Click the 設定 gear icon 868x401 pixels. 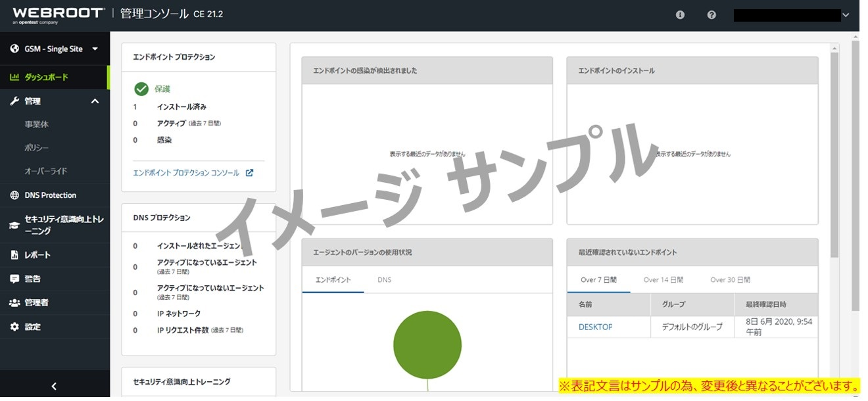pyautogui.click(x=14, y=327)
